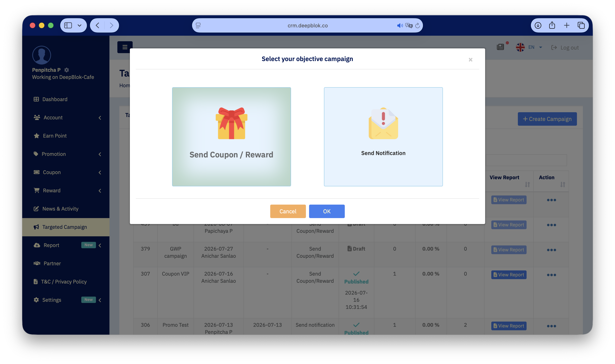This screenshot has height=364, width=615.
Task: Click the Create Campaign button
Action: pos(547,119)
